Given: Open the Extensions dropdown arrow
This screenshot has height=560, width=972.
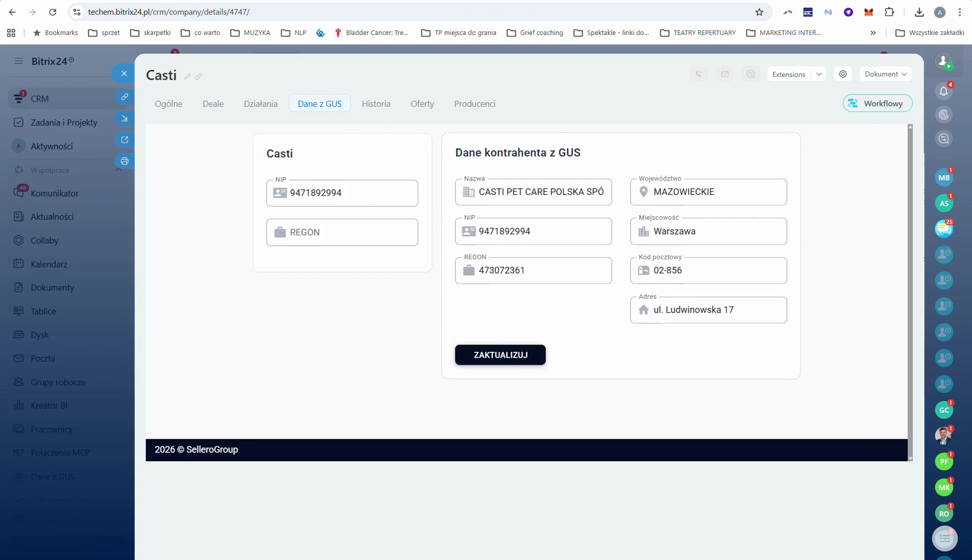Looking at the screenshot, I should pos(818,74).
